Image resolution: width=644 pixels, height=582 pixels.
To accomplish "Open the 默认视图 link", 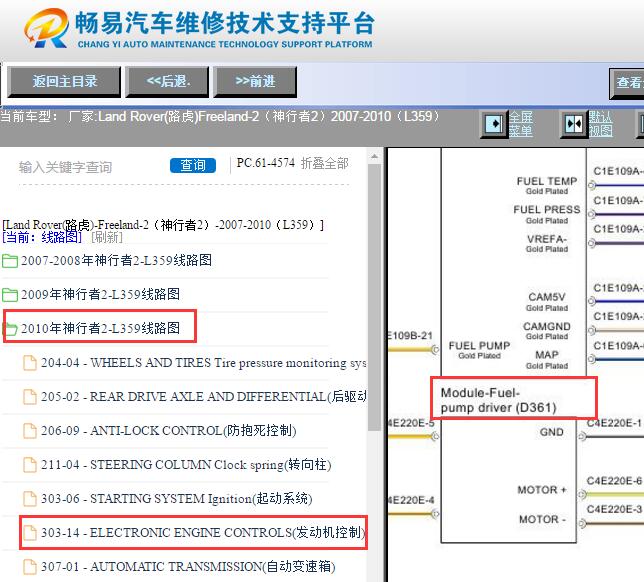I will click(600, 124).
